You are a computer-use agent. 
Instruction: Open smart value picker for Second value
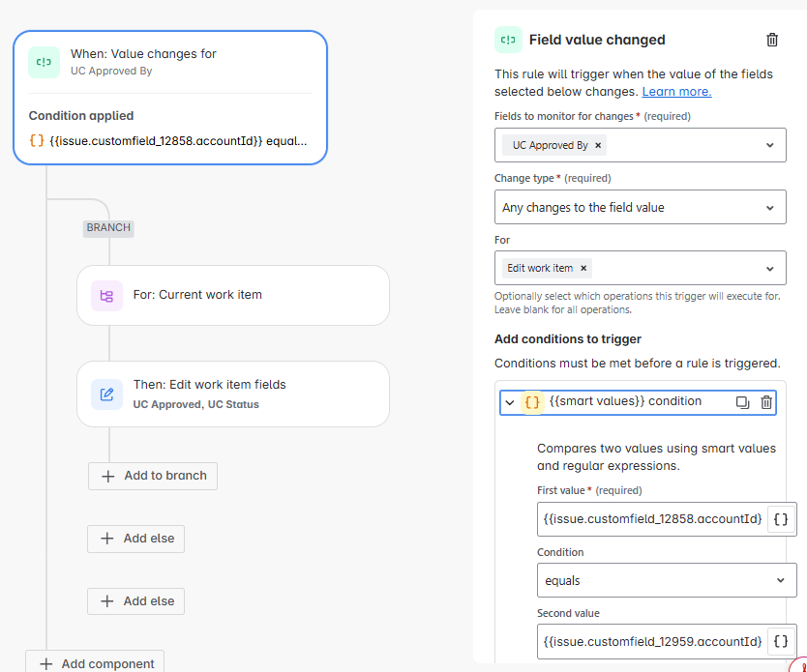click(x=781, y=641)
